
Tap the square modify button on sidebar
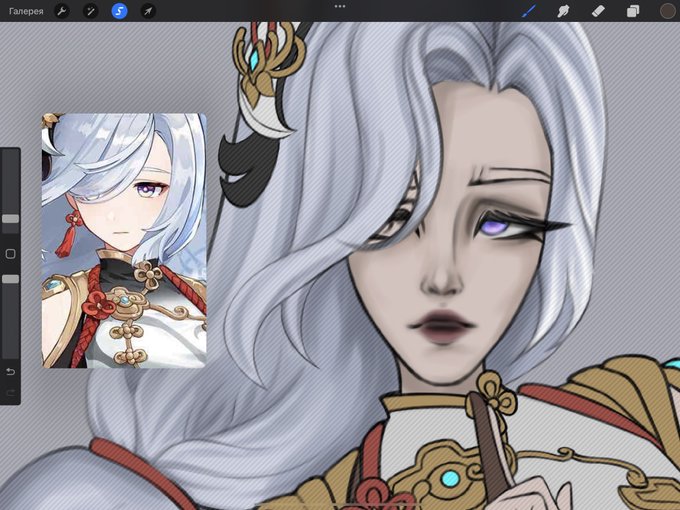10,254
